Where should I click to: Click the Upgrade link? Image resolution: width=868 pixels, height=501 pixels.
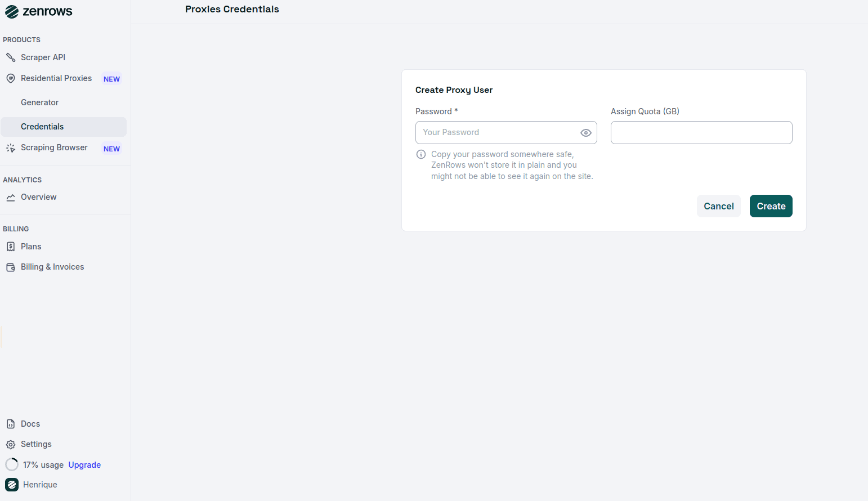pyautogui.click(x=84, y=465)
